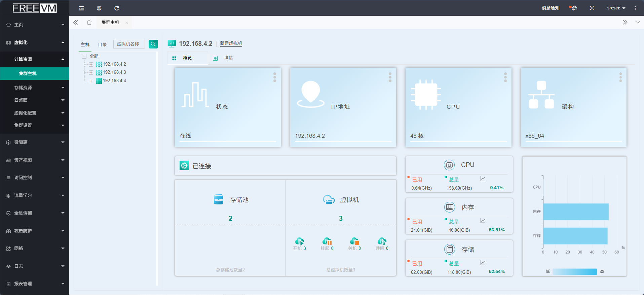Image resolution: width=644 pixels, height=295 pixels.
Task: Click the memory usage trend chart icon
Action: [x=483, y=221]
